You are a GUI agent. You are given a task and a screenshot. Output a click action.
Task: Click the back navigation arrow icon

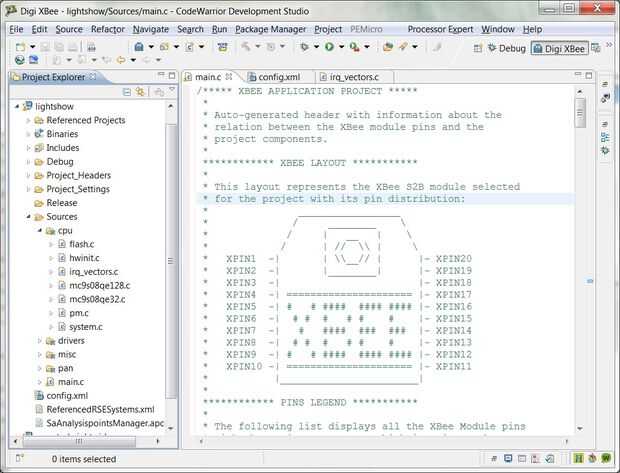121,60
